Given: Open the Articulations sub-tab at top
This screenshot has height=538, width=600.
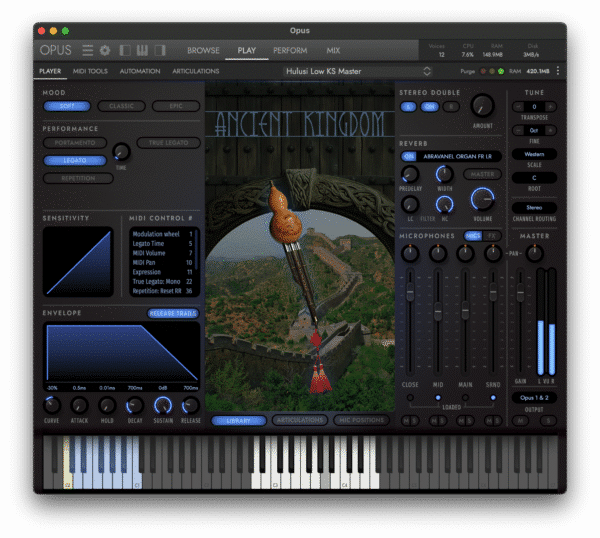Looking at the screenshot, I should [196, 71].
